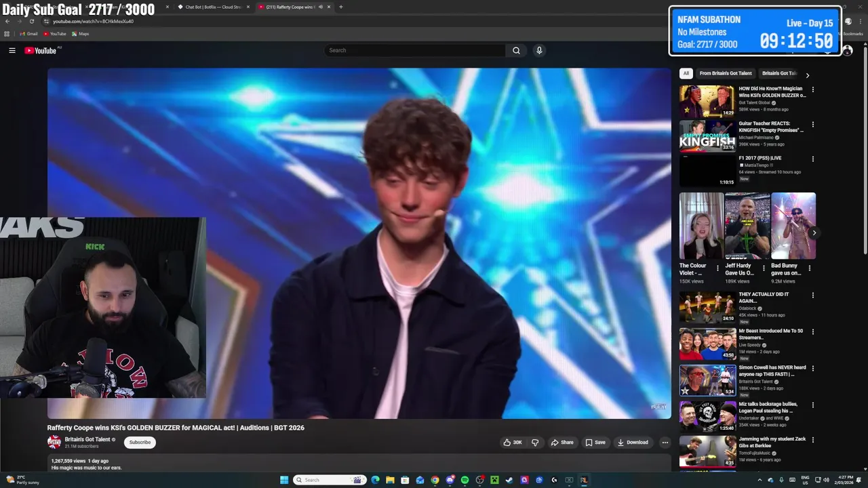The width and height of the screenshot is (868, 488).
Task: Open the taskbar clock and date
Action: click(844, 480)
